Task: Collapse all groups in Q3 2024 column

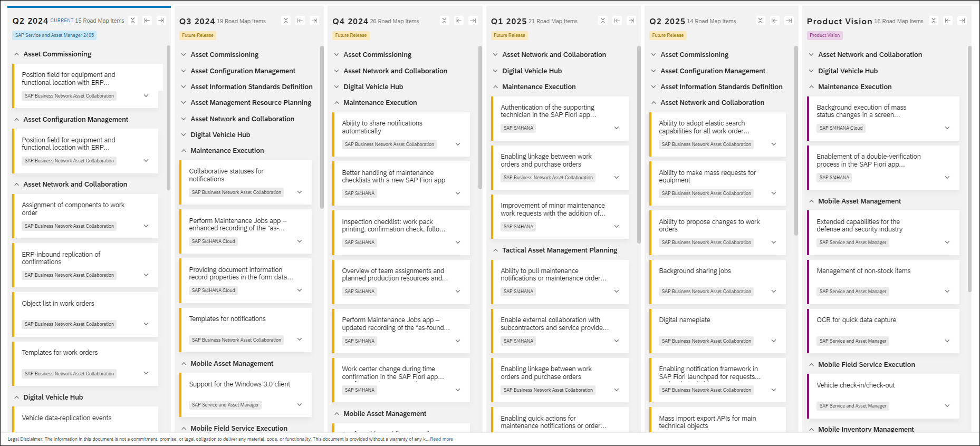Action: 286,21
